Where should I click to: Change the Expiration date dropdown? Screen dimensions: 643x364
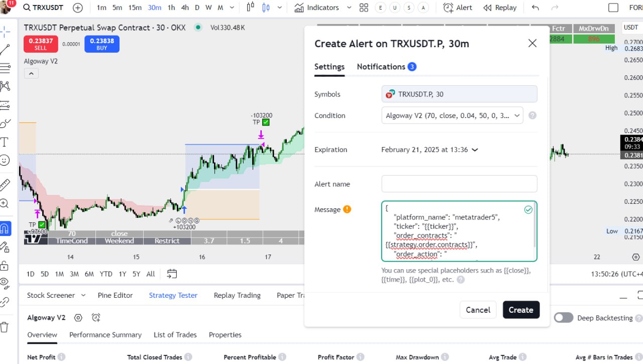tap(430, 150)
